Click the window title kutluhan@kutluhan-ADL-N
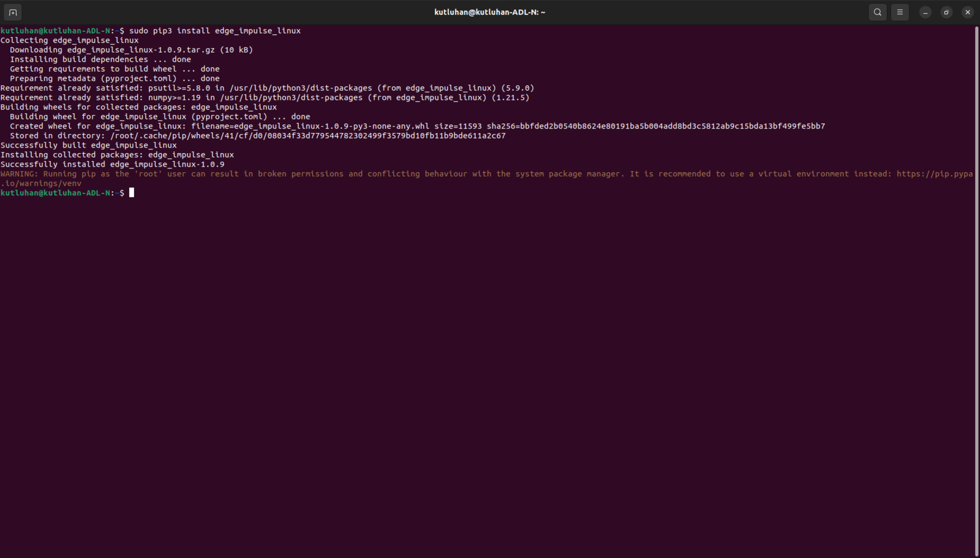 pyautogui.click(x=489, y=12)
